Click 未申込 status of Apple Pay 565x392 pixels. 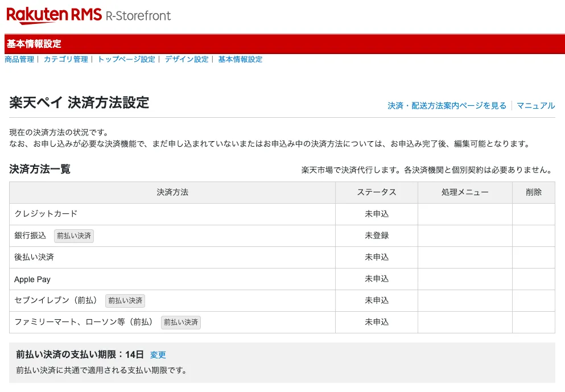[377, 279]
